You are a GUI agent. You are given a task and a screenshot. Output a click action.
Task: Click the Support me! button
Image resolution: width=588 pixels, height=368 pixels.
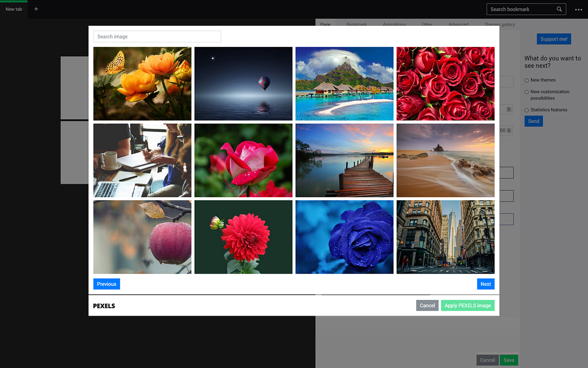point(554,39)
